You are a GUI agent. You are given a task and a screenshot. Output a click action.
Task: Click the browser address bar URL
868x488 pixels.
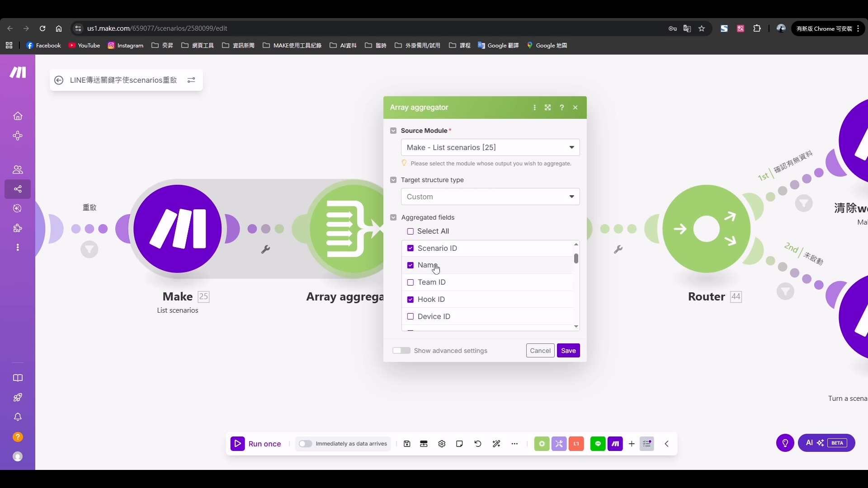157,28
